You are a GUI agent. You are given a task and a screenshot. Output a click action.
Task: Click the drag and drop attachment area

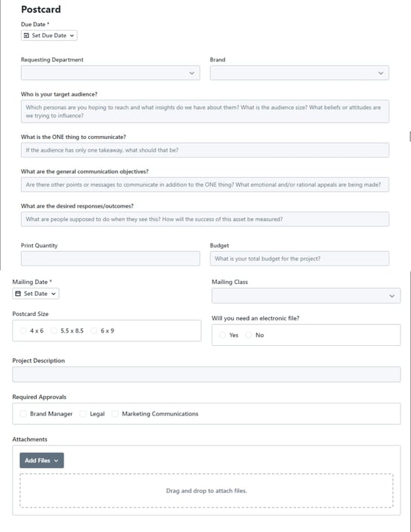[206, 491]
